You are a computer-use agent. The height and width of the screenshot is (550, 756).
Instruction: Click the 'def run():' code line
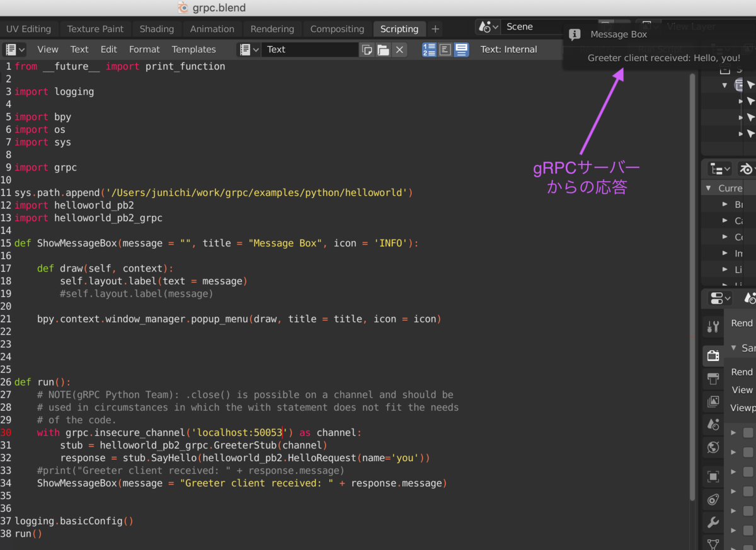coord(42,382)
